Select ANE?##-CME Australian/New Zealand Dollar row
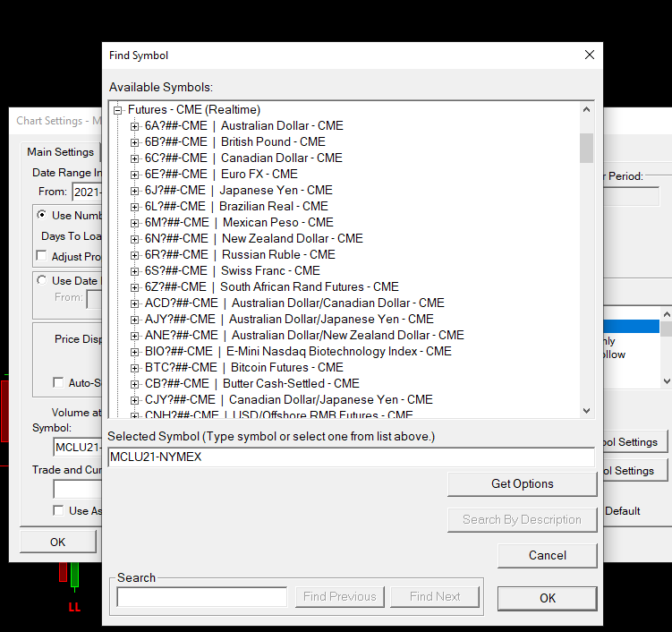 pyautogui.click(x=304, y=335)
